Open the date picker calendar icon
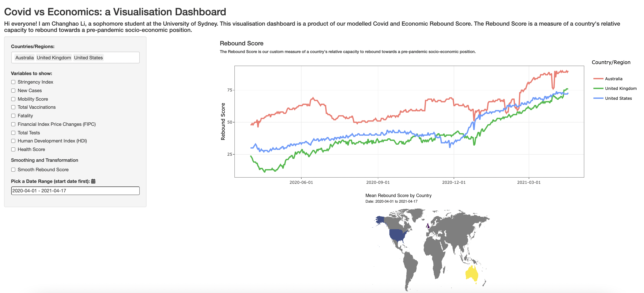This screenshot has width=644, height=293. pos(93,181)
